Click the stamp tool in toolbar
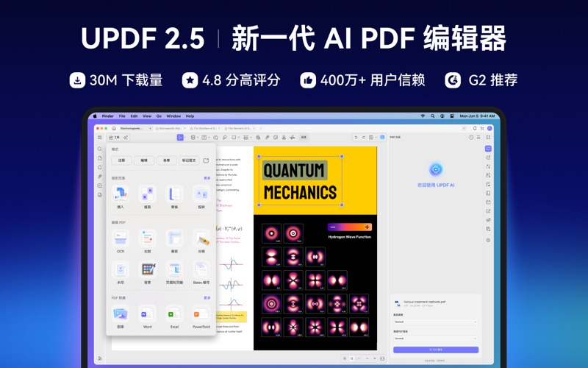The height and width of the screenshot is (368, 588). coord(284,138)
